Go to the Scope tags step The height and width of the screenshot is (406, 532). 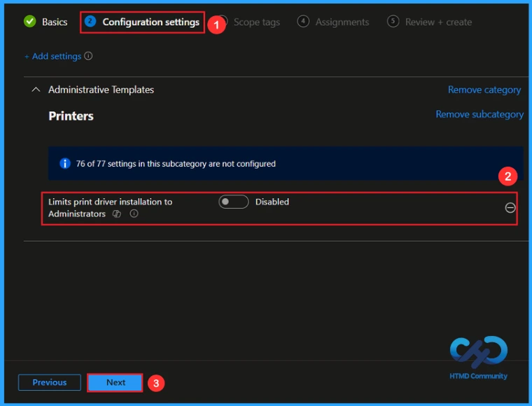(x=256, y=22)
